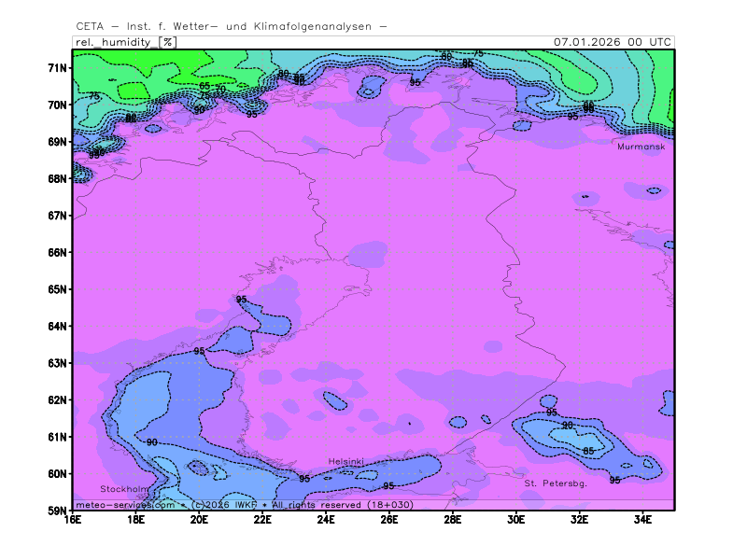Select the 59N latitude axis label
Screen dimensions: 747x560
[59, 511]
